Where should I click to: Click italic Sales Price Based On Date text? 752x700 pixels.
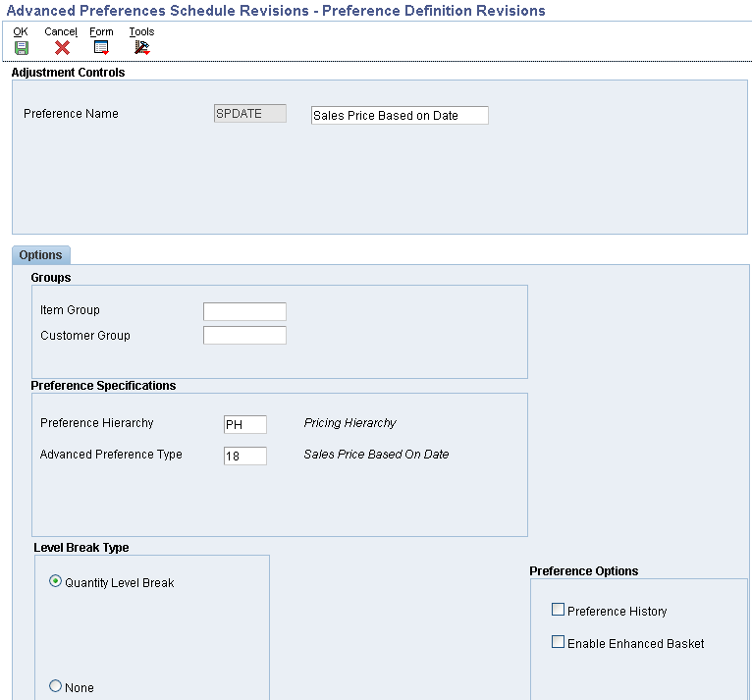(376, 454)
